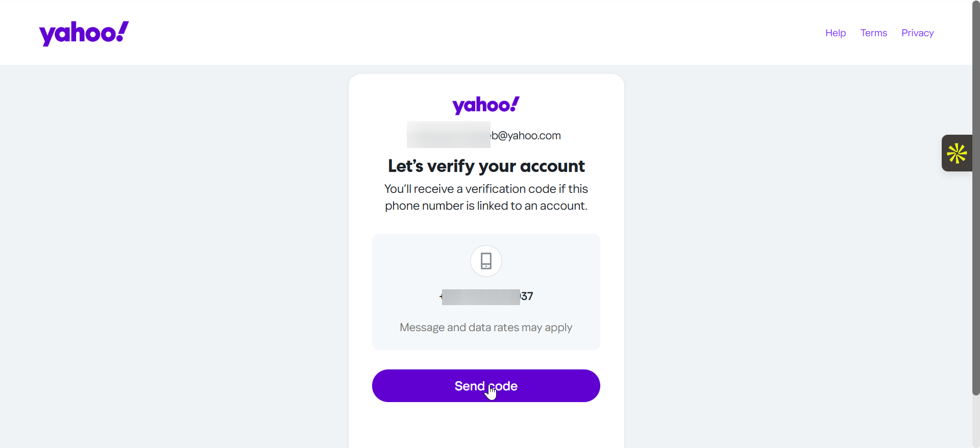
Task: Click the Yahoo logo inside the verification card
Action: [x=485, y=105]
